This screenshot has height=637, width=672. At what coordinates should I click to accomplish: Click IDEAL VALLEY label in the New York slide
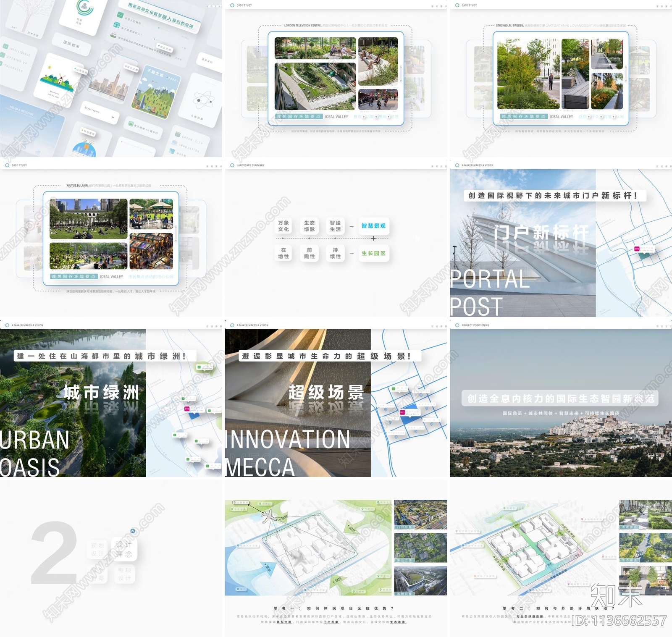(x=112, y=277)
